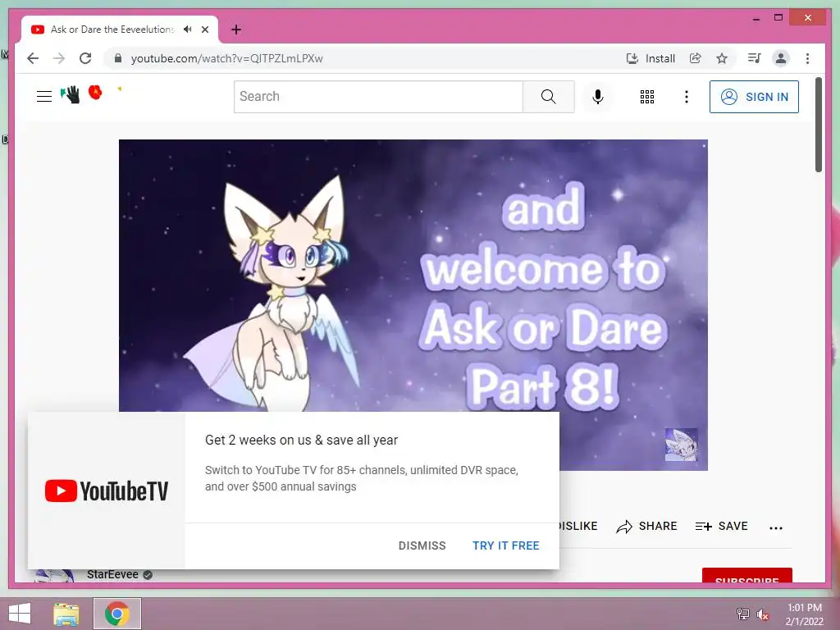Open Windows Start menu
Viewport: 840px width, 630px height.
[x=20, y=614]
